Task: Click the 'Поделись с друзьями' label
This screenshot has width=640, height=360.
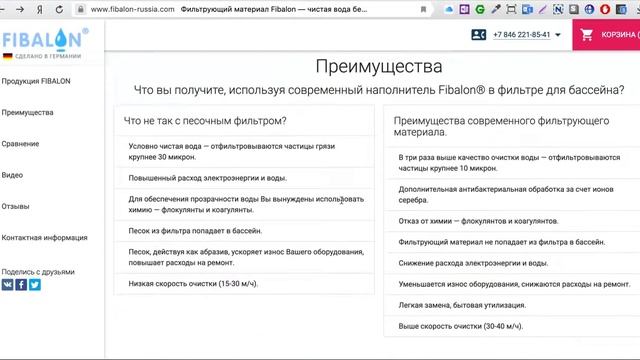Action: 38,272
